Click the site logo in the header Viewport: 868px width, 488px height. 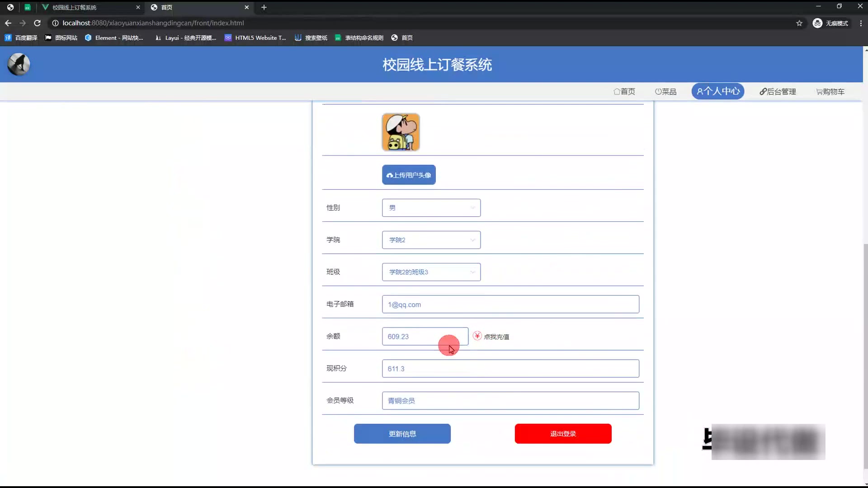click(19, 64)
